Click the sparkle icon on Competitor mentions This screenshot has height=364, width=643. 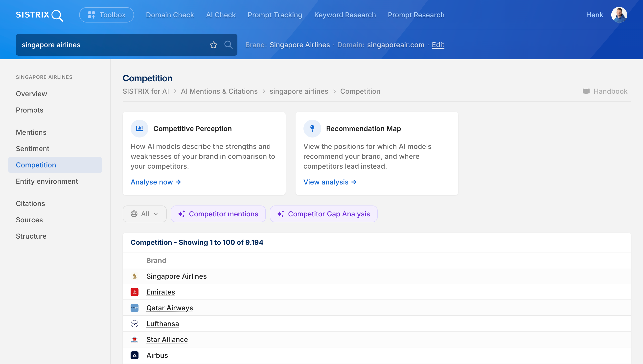[182, 214]
